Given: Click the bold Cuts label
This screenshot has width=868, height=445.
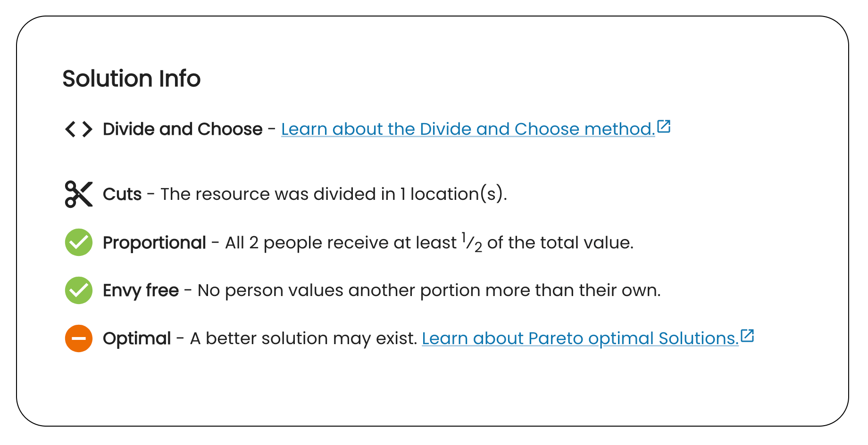Looking at the screenshot, I should 122,194.
